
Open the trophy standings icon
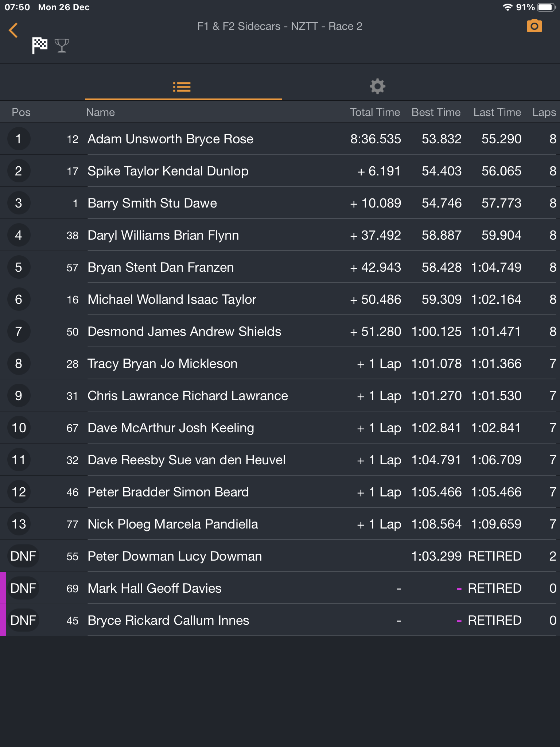[x=62, y=46]
